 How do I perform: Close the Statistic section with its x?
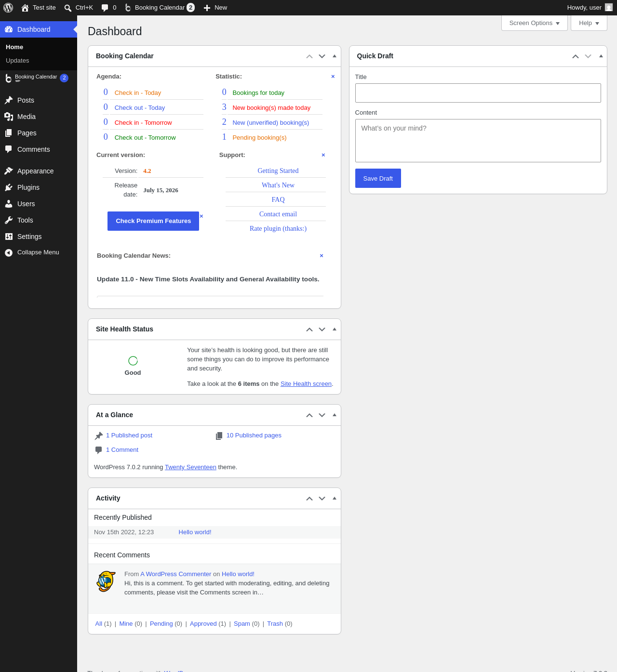[333, 77]
